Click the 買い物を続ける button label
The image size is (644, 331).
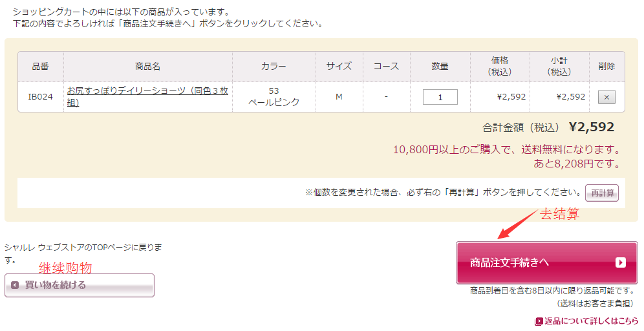pos(55,285)
